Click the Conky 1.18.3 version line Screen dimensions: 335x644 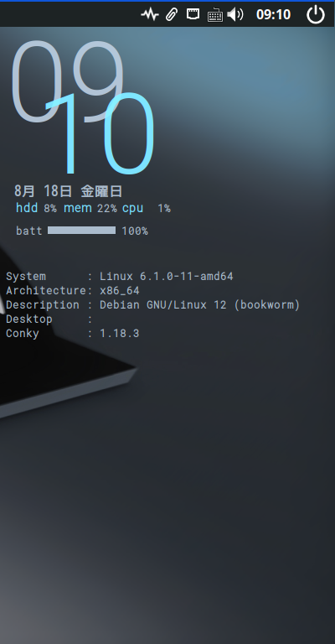pos(73,333)
